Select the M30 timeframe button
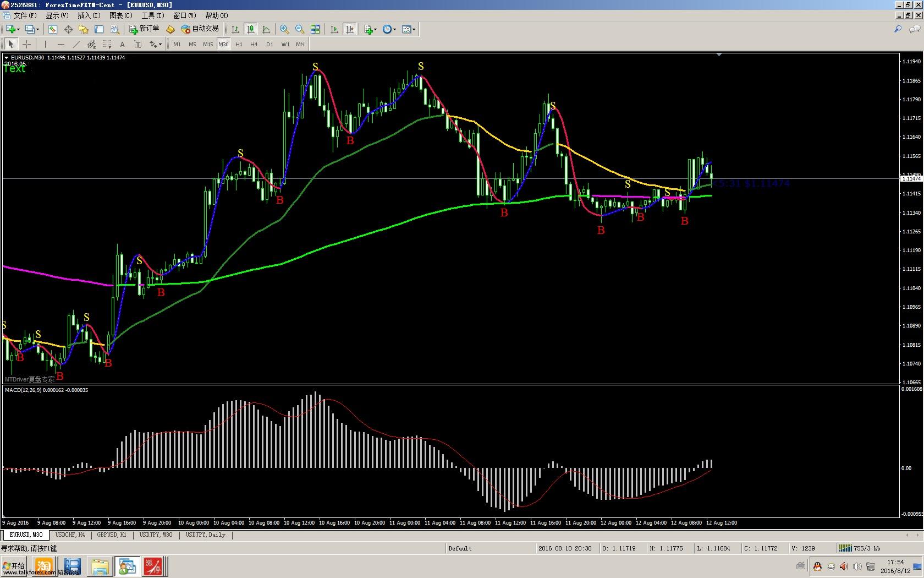Viewport: 924px width, 578px height. point(223,44)
